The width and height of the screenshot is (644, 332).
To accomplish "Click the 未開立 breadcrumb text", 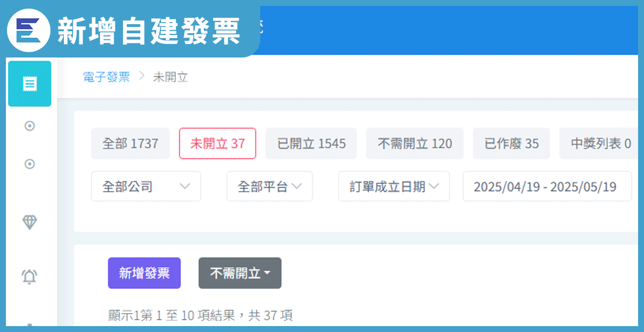I will click(170, 77).
